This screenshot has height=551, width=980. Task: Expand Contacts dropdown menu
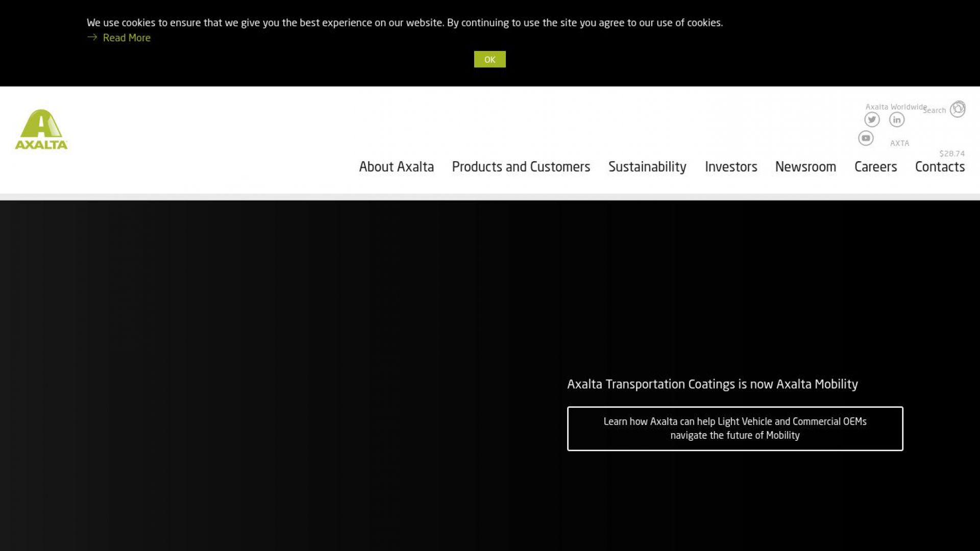(x=940, y=167)
